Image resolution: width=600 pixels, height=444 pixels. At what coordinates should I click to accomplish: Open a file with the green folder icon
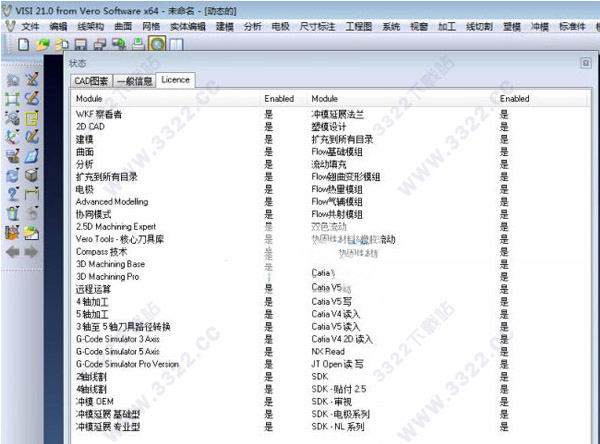(43, 44)
